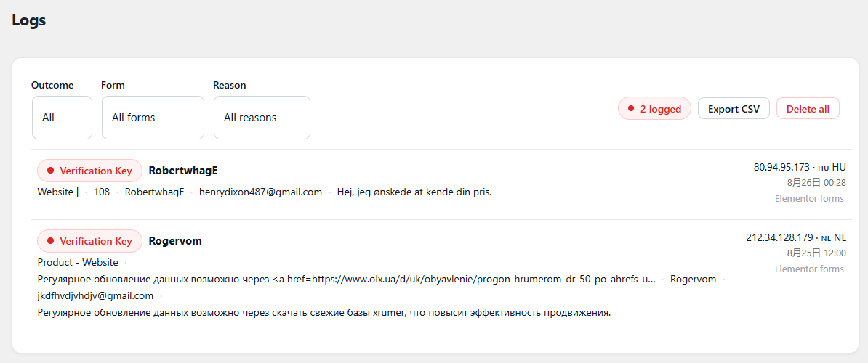Click the 2 logged status badge
Image resolution: width=868 pixels, height=363 pixels.
tap(654, 109)
